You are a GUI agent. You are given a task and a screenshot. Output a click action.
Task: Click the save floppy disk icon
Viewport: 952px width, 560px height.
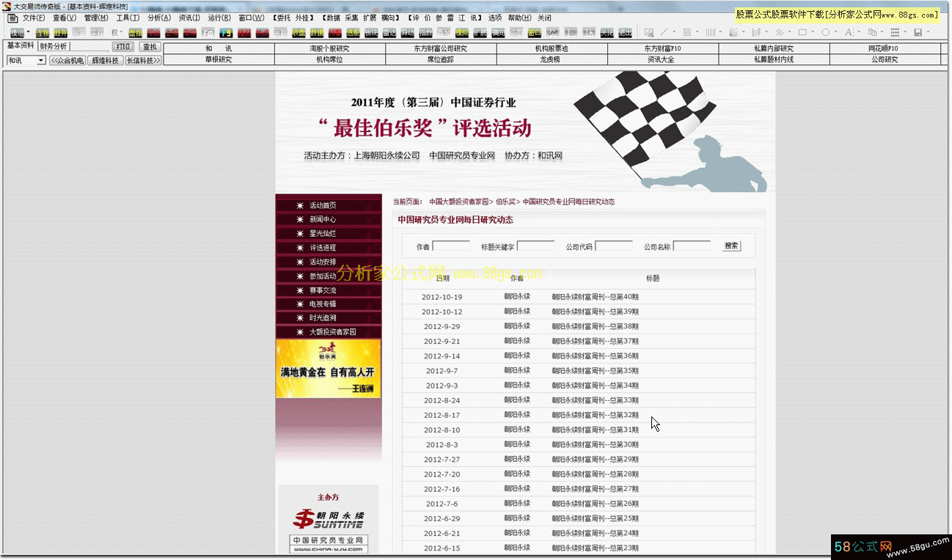pyautogui.click(x=918, y=32)
